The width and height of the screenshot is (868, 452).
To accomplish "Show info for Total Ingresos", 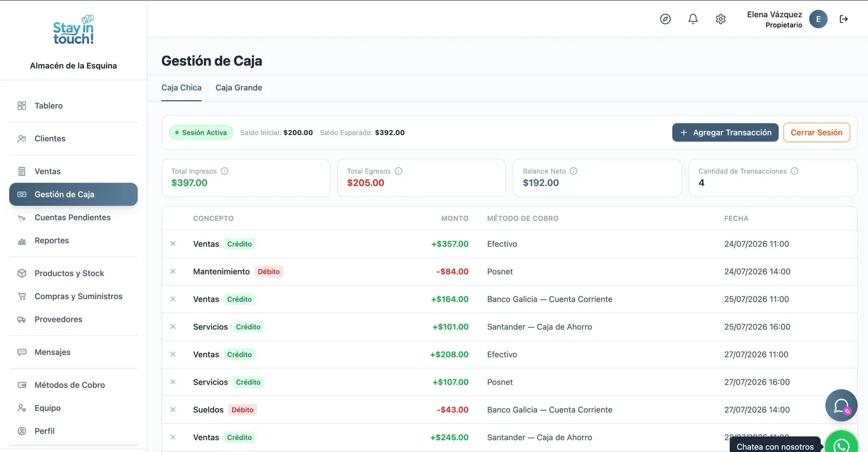I will click(225, 171).
